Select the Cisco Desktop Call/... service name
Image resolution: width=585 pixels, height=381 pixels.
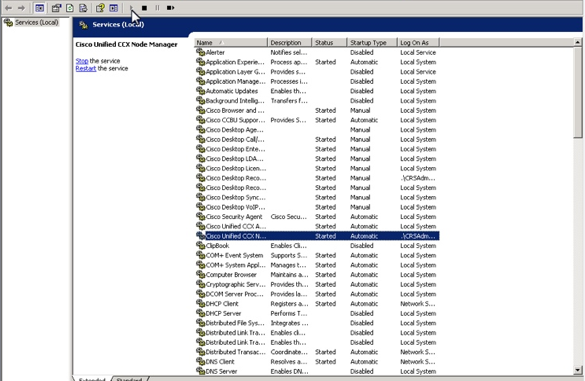coord(235,140)
